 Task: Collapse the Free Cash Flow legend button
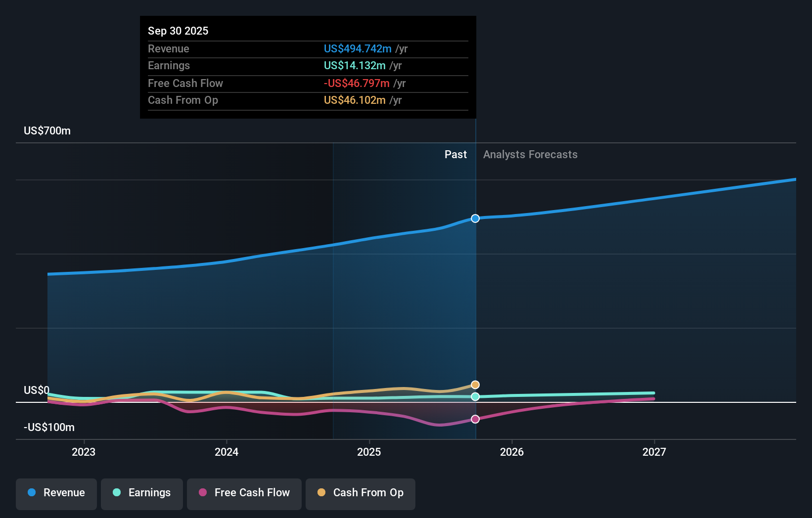coord(244,493)
